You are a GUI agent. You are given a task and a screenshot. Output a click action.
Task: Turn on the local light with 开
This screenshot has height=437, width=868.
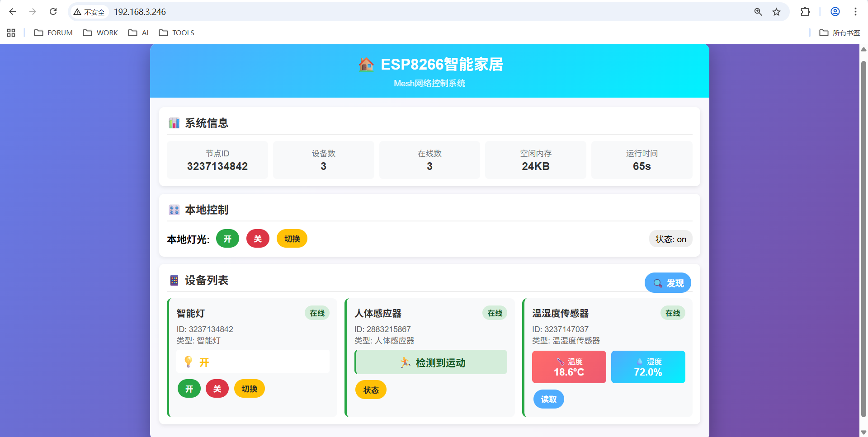[x=227, y=239]
